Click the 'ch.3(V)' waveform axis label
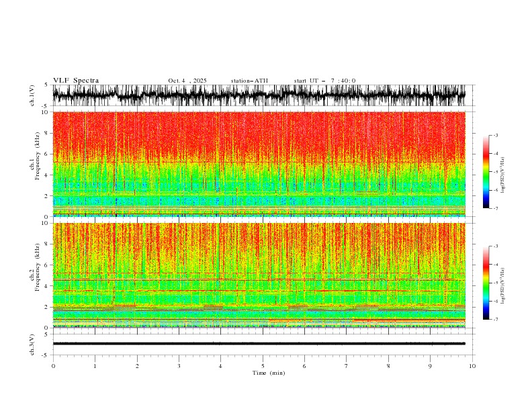Viewport: 532px width, 411px height. point(32,345)
